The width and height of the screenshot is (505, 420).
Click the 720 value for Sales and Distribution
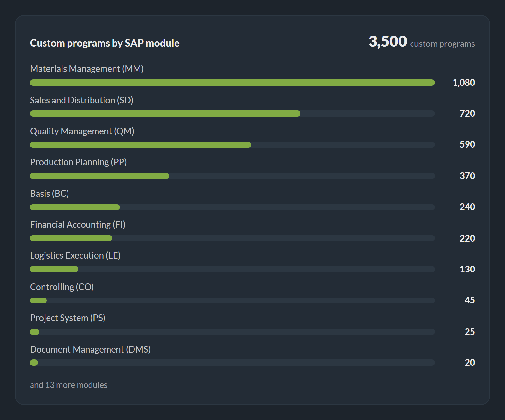pyautogui.click(x=467, y=114)
